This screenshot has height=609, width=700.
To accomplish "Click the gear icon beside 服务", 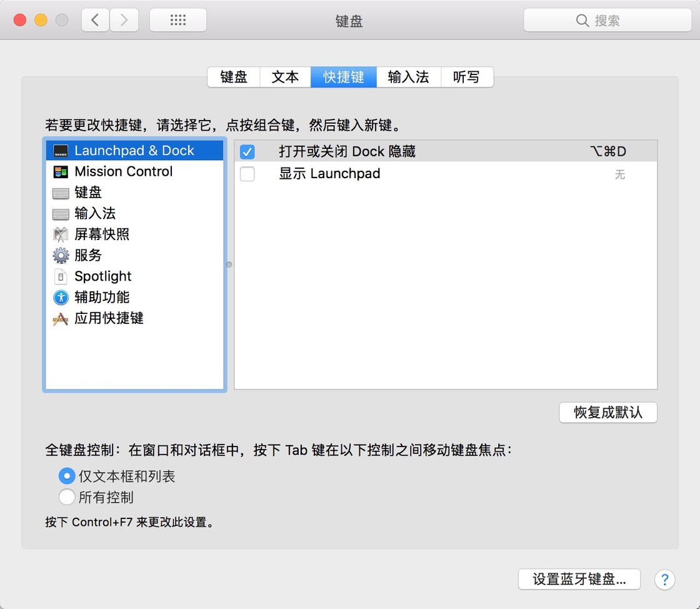I will (x=61, y=255).
